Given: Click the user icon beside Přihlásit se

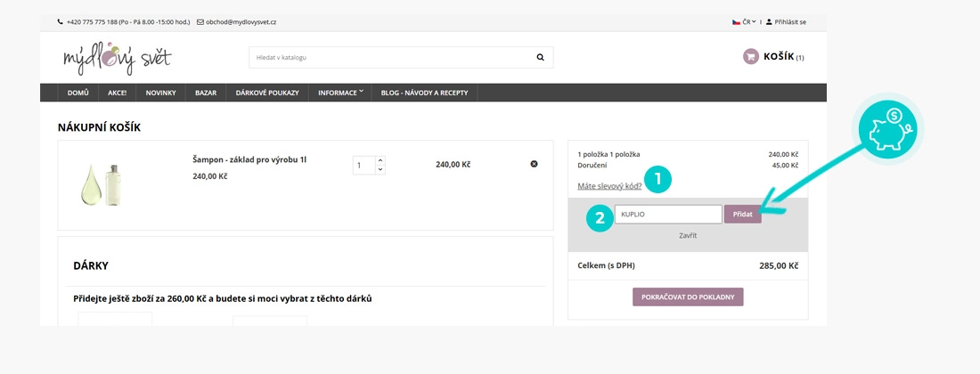Looking at the screenshot, I should [x=769, y=22].
